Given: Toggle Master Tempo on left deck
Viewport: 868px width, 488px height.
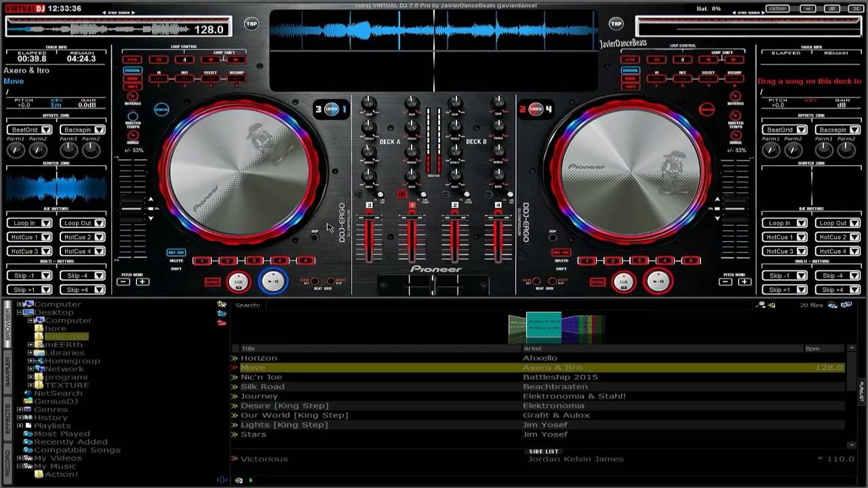Looking at the screenshot, I should (x=133, y=117).
